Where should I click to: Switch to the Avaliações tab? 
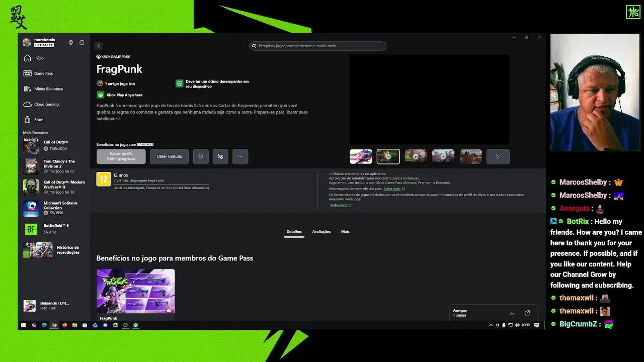[x=321, y=232]
